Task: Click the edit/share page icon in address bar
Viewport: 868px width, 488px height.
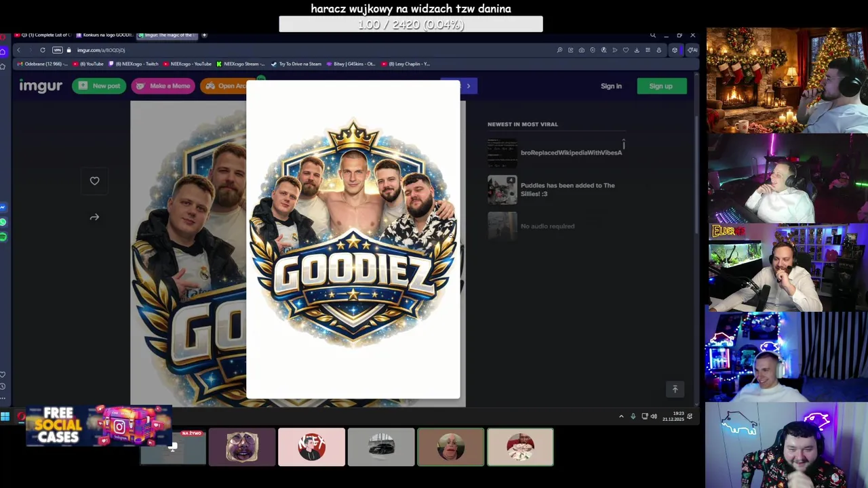Action: click(570, 50)
